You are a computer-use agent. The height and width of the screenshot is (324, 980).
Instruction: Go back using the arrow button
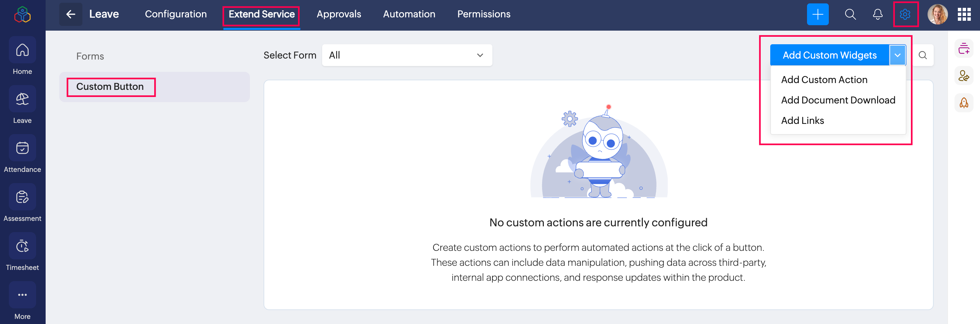point(71,14)
